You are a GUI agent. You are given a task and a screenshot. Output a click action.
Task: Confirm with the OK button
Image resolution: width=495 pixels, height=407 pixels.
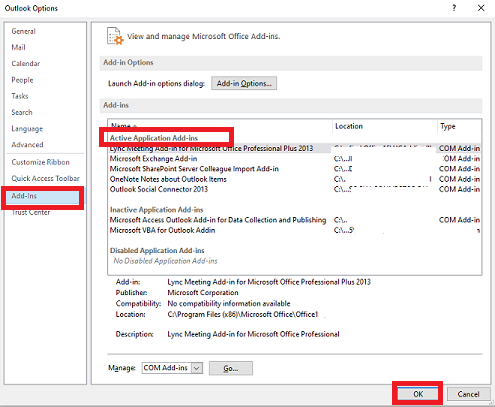pyautogui.click(x=418, y=394)
